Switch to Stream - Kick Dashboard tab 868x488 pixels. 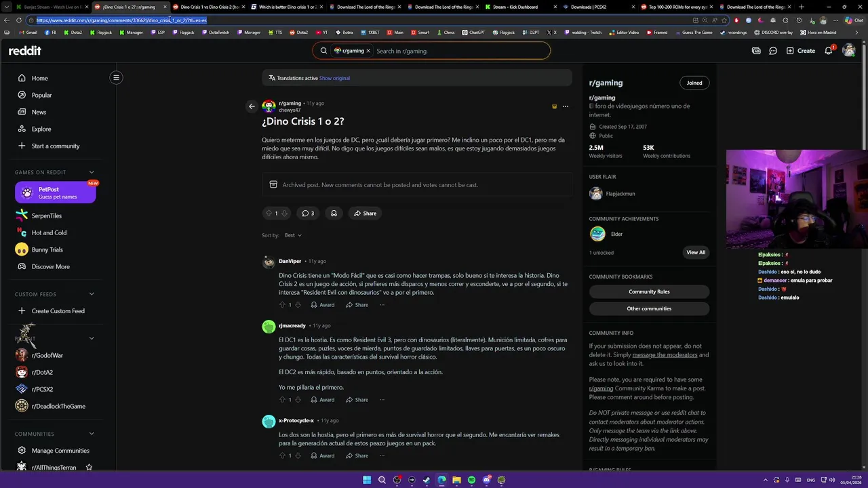point(515,7)
